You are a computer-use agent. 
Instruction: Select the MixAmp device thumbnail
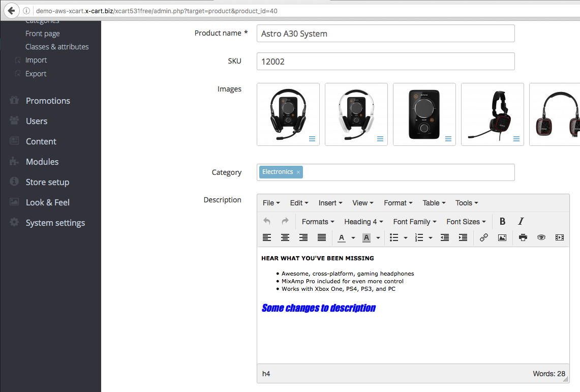pos(424,114)
